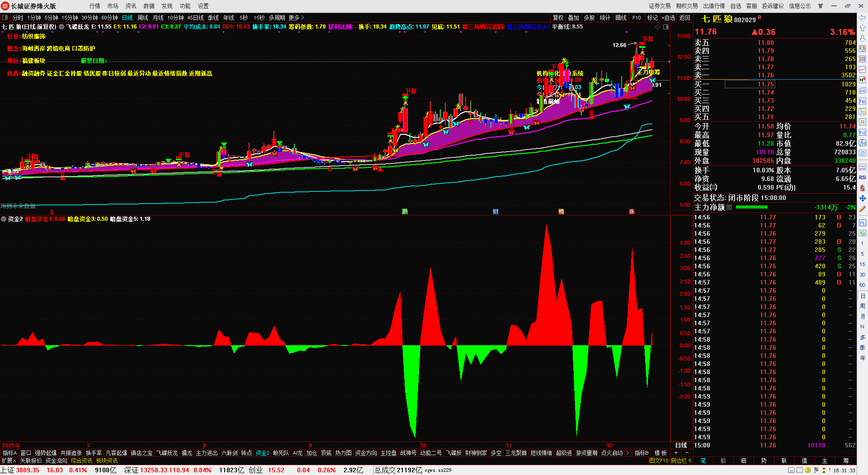Click the F12 sidebar icon
The image size is (868, 475).
[x=863, y=133]
